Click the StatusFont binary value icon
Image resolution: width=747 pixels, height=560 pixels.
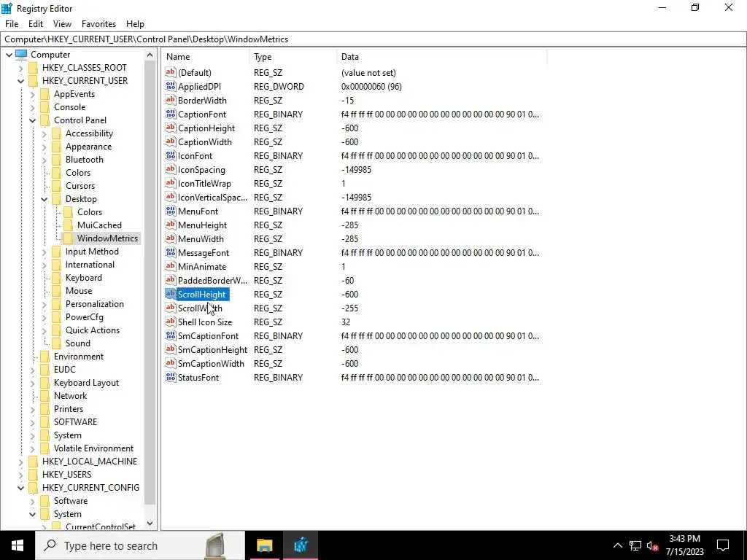171,377
